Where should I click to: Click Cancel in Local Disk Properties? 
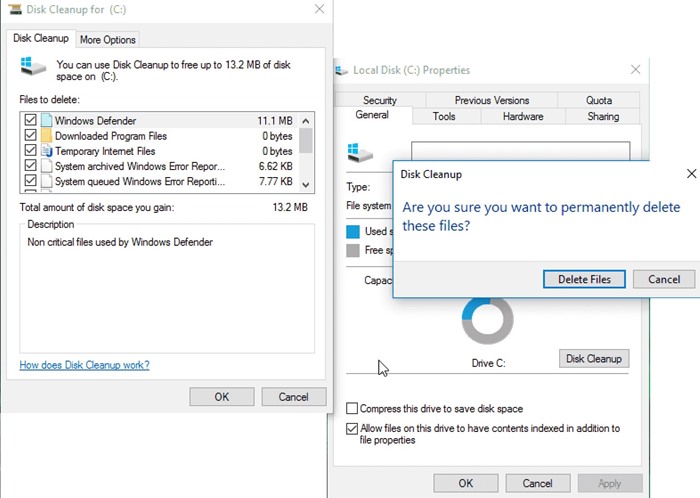click(538, 483)
